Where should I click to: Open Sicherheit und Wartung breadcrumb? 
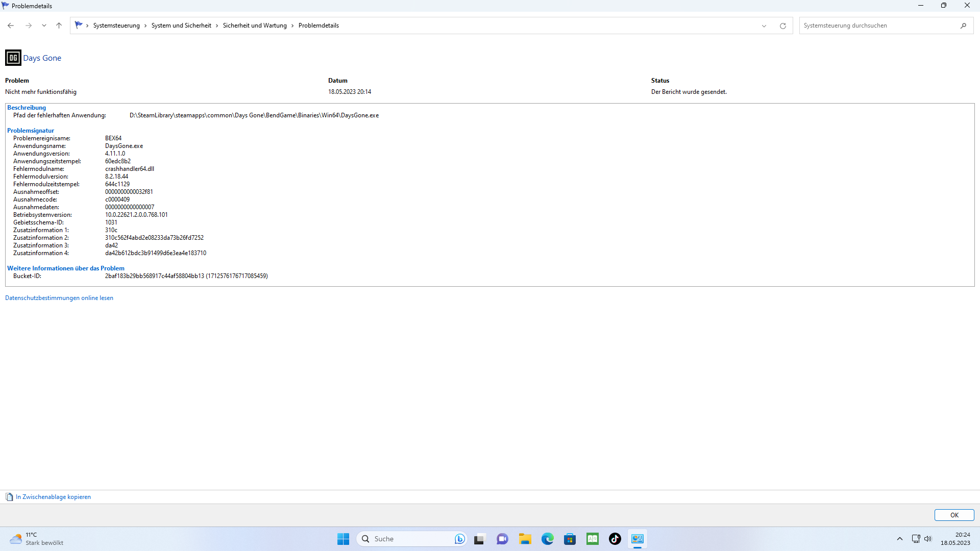(x=255, y=26)
